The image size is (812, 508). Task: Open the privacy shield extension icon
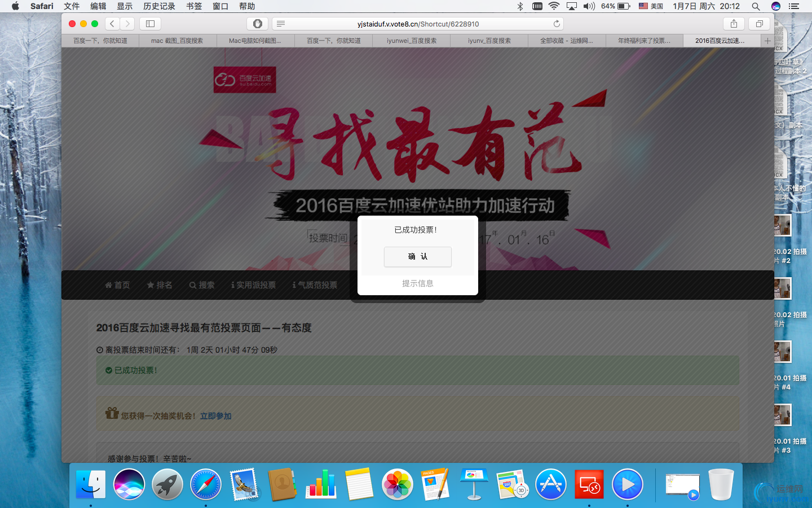tap(257, 24)
